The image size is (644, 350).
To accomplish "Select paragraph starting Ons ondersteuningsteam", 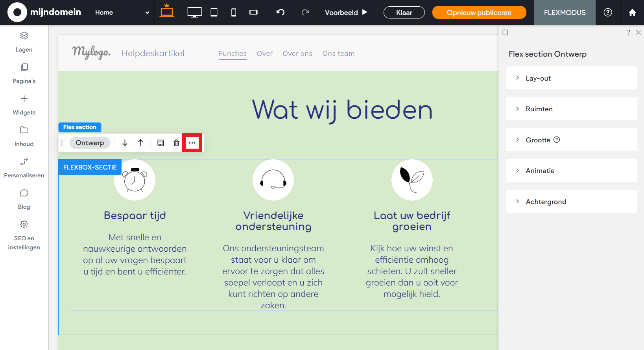I will (273, 277).
